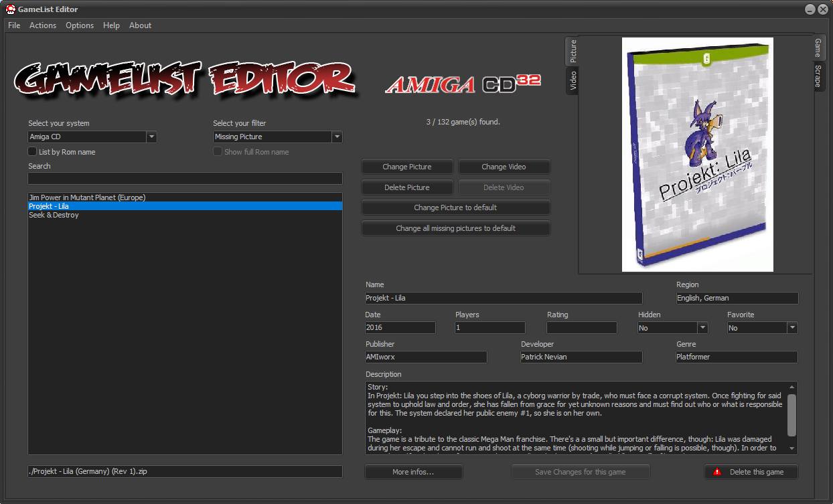Switch to the Picture tab

[572, 51]
